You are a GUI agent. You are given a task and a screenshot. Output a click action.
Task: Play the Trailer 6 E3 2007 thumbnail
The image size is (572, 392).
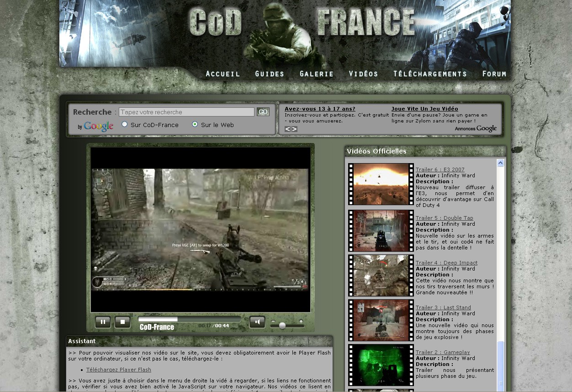coord(381,184)
